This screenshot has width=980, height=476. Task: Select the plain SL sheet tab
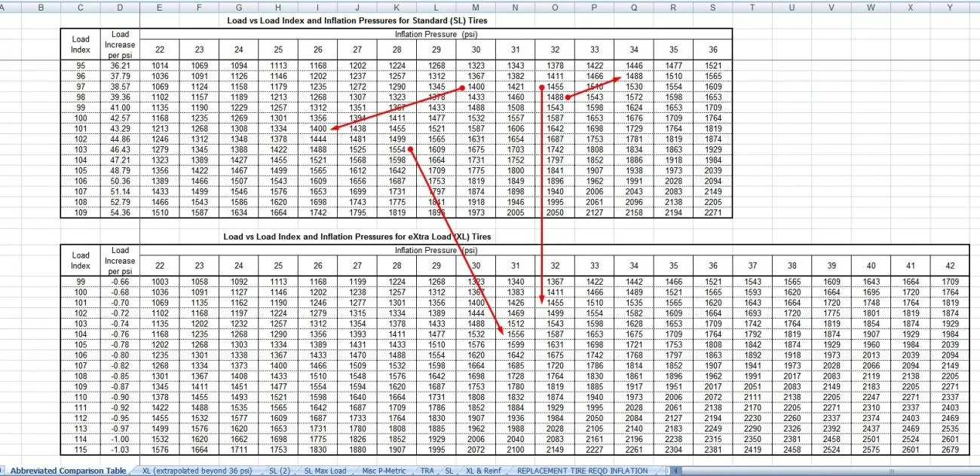coord(449,471)
